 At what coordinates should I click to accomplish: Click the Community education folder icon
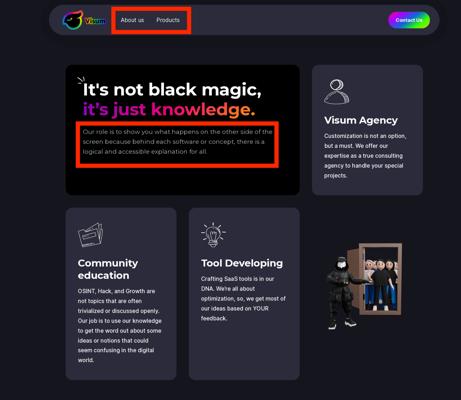coord(90,235)
